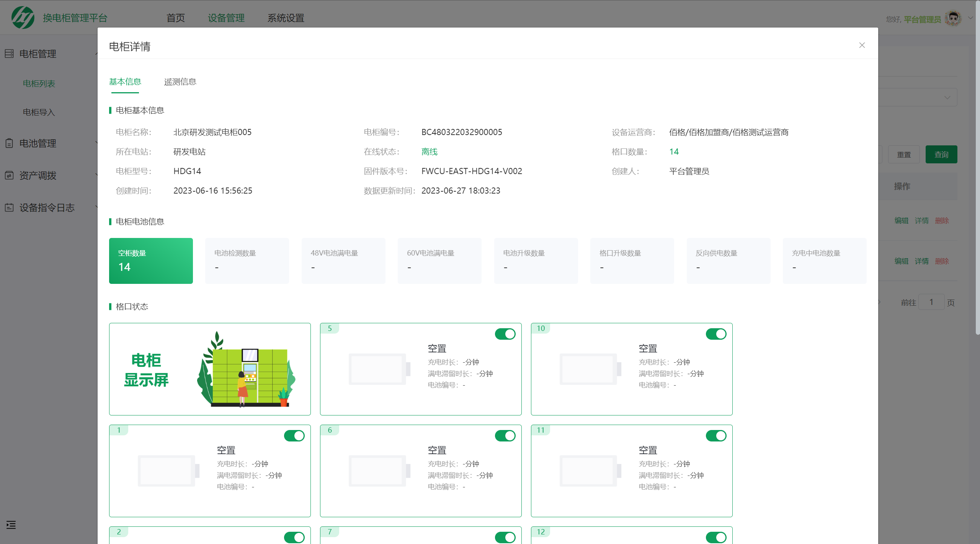Click the administrator avatar icon
This screenshot has height=544, width=980.
click(953, 18)
